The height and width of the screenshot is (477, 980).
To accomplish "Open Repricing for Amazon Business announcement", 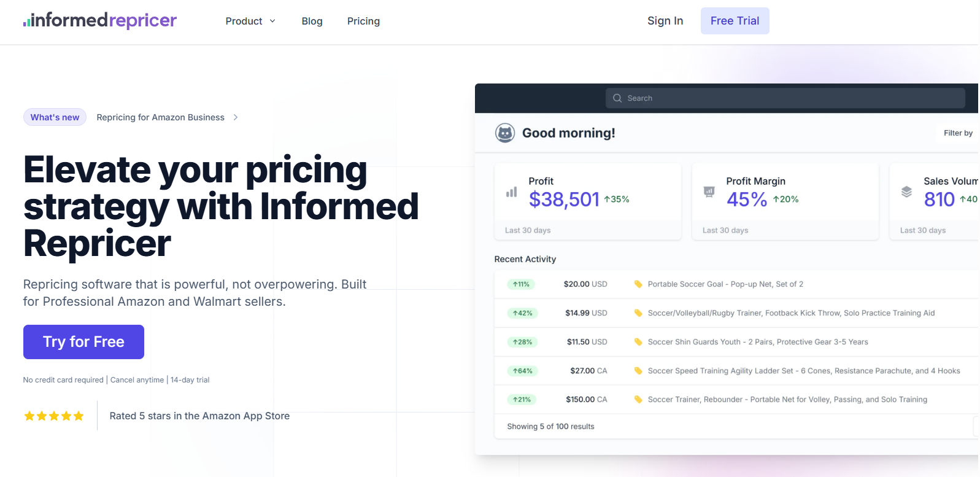I will [x=161, y=117].
